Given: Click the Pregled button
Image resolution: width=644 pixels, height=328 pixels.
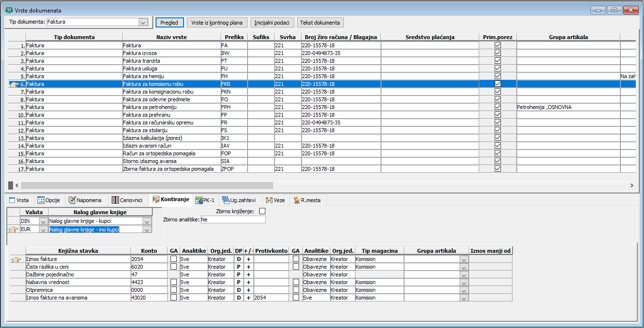Looking at the screenshot, I should click(x=169, y=23).
